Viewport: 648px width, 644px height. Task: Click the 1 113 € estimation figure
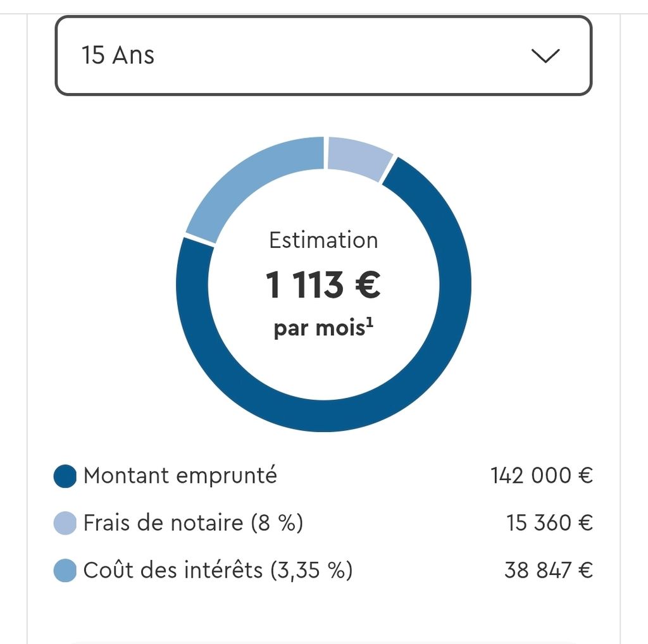pyautogui.click(x=323, y=285)
